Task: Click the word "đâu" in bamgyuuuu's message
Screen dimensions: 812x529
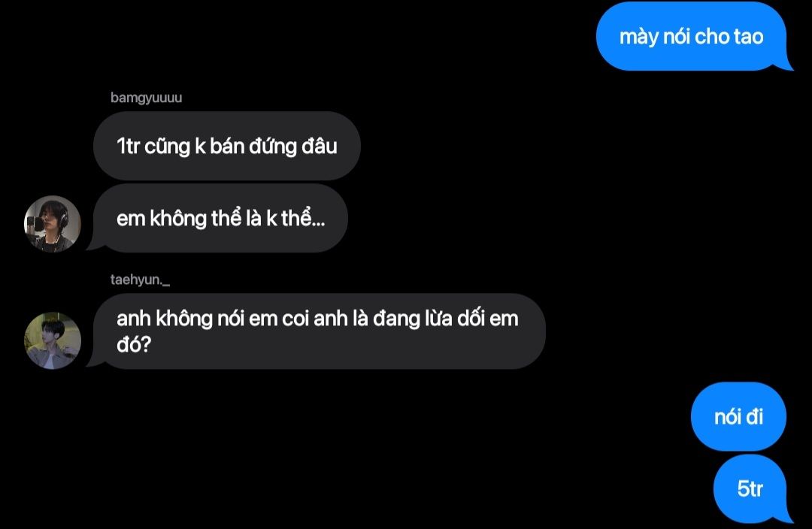Action: [x=320, y=146]
